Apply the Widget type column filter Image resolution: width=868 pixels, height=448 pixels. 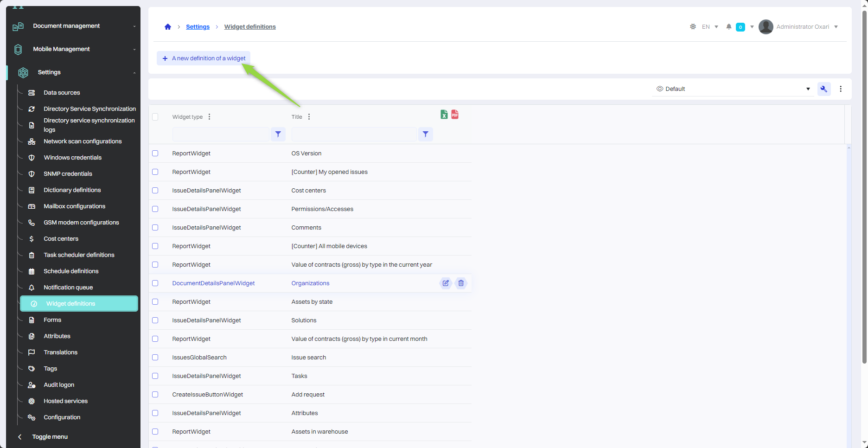[278, 134]
